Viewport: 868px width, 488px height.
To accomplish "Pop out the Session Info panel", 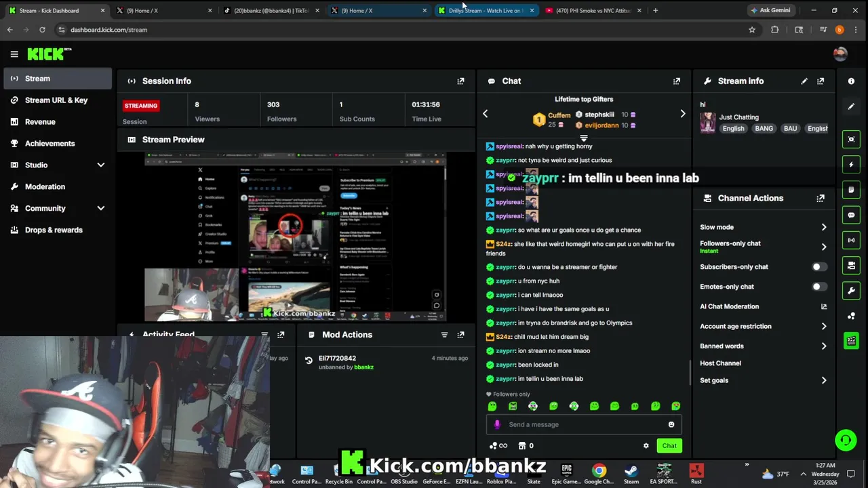I will [460, 81].
